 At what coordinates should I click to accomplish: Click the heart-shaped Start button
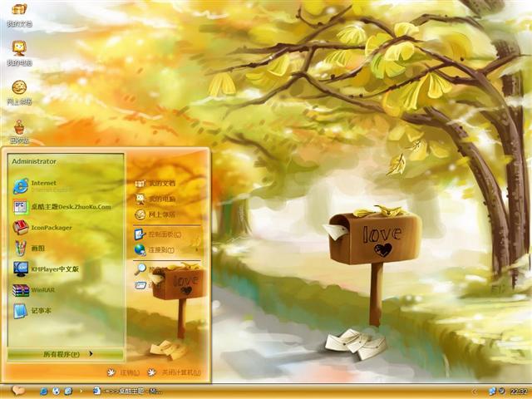coord(18,391)
